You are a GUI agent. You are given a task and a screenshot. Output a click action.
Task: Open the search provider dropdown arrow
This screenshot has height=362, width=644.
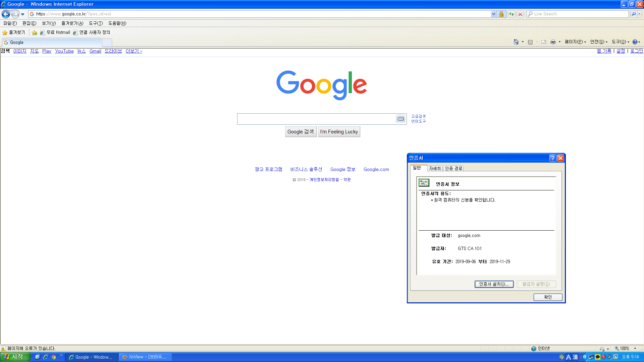tap(640, 14)
